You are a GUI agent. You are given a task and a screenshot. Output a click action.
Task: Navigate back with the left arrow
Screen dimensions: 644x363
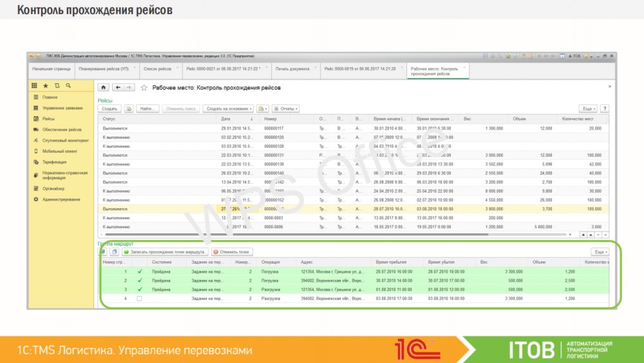tap(118, 87)
